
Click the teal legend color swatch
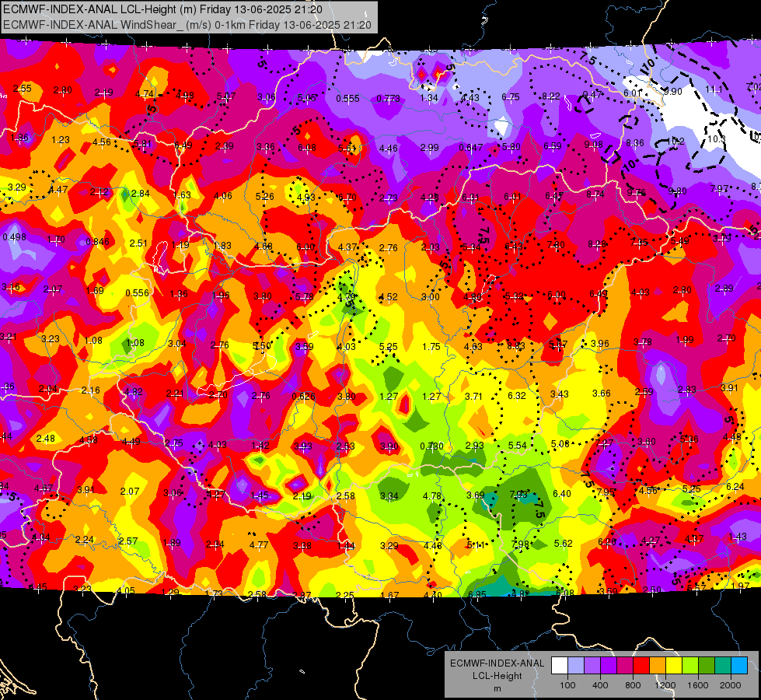(723, 666)
